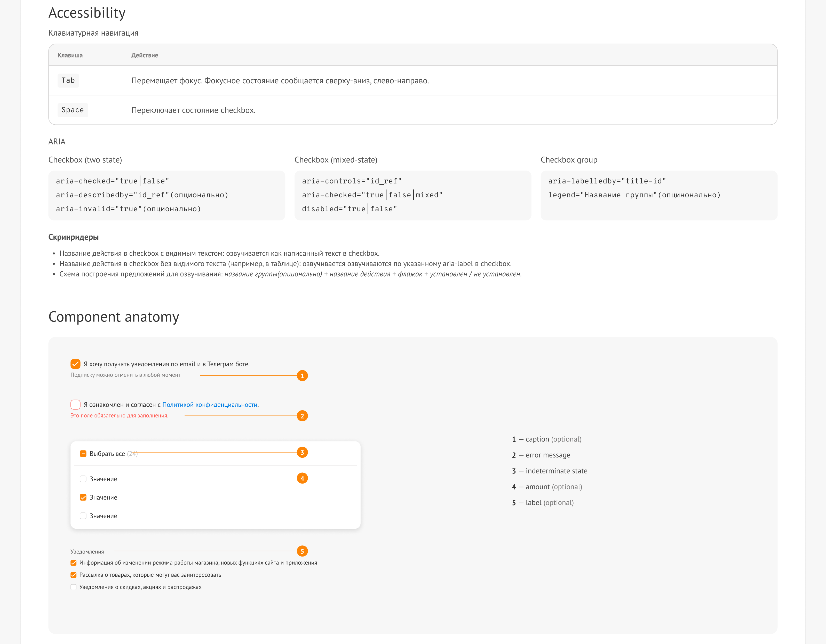Image resolution: width=826 pixels, height=644 pixels.
Task: Click orange annotation marker number 1
Action: tap(302, 376)
